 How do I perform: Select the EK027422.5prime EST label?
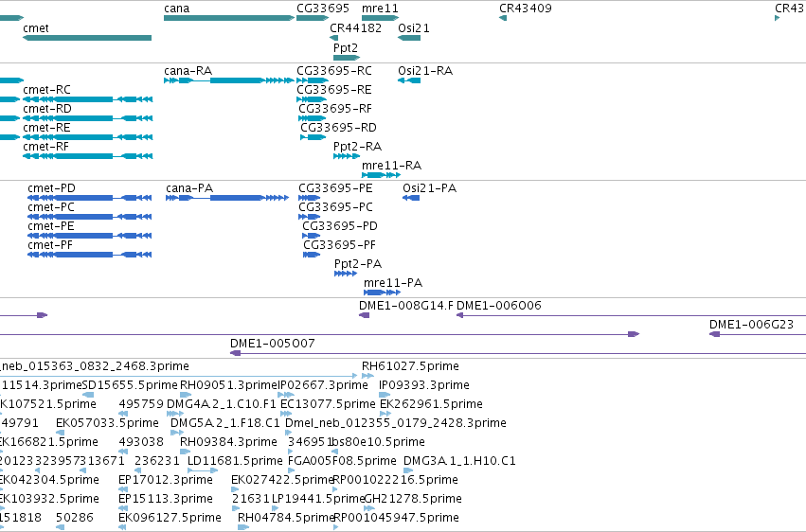pos(283,481)
